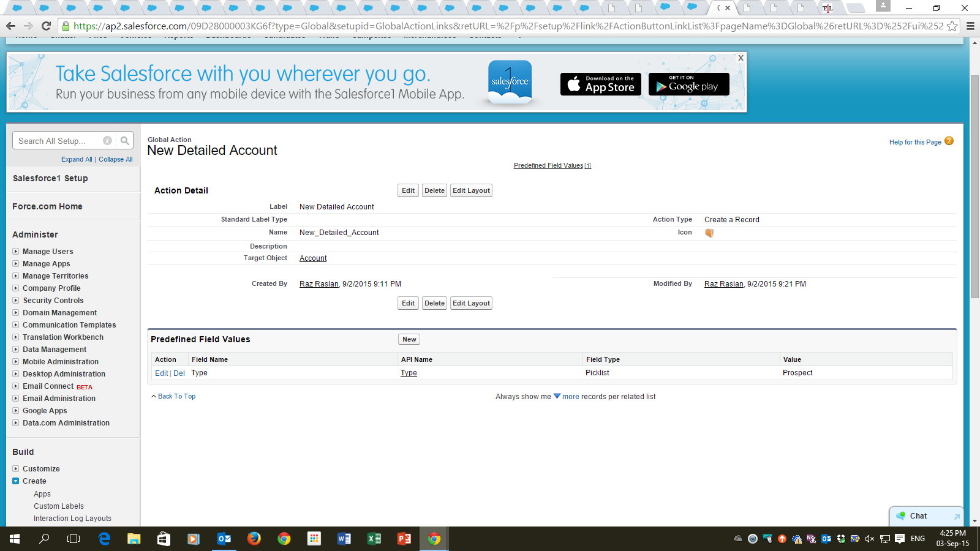
Task: Click the Back To Top link
Action: pos(176,397)
